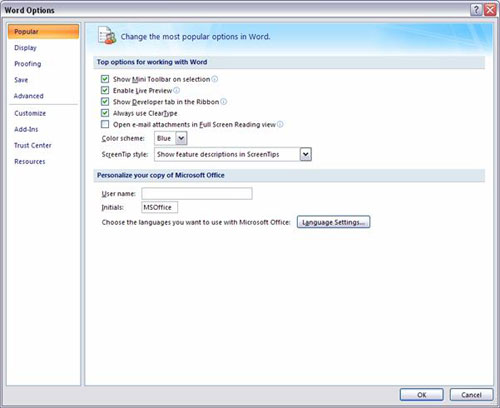Uncheck Show Mini Toolbar on selection
Screen dimensions: 500x408
coord(105,79)
